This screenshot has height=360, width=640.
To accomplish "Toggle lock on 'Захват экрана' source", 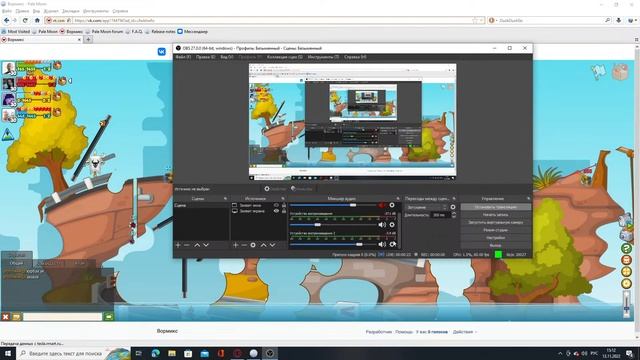I will tap(284, 211).
